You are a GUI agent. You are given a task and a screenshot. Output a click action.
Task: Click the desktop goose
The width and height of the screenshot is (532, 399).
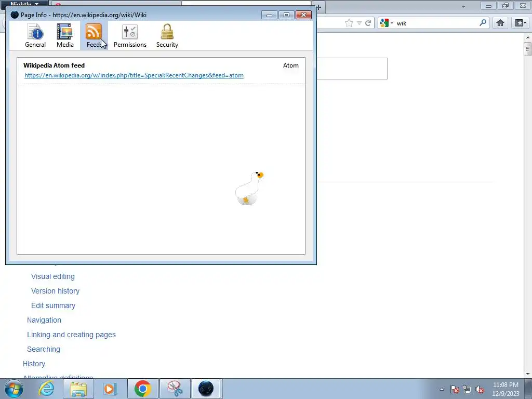pyautogui.click(x=249, y=188)
